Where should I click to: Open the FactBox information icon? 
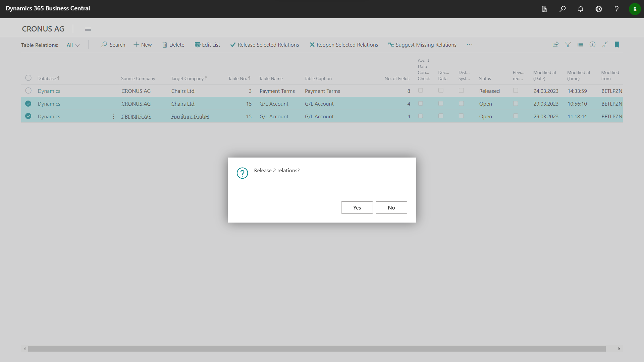[x=593, y=45]
